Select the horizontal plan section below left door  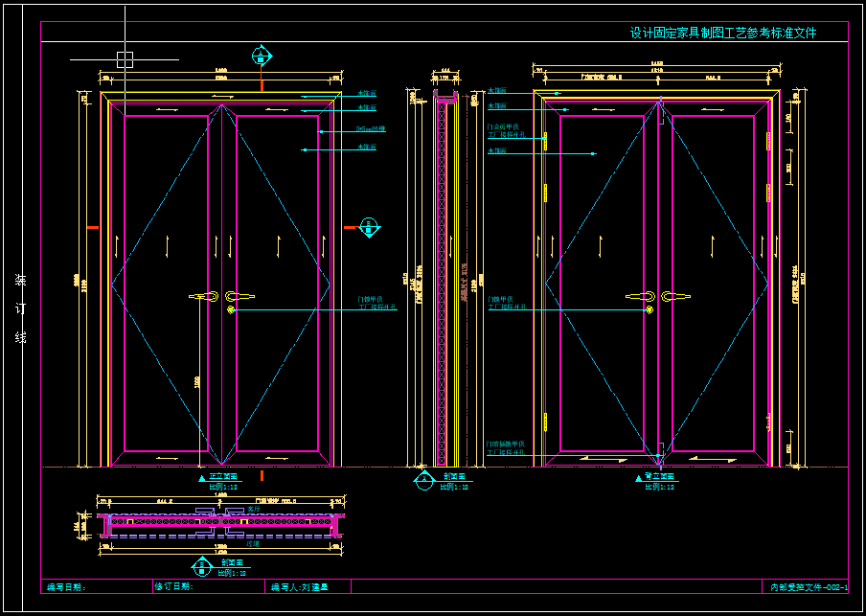221,522
